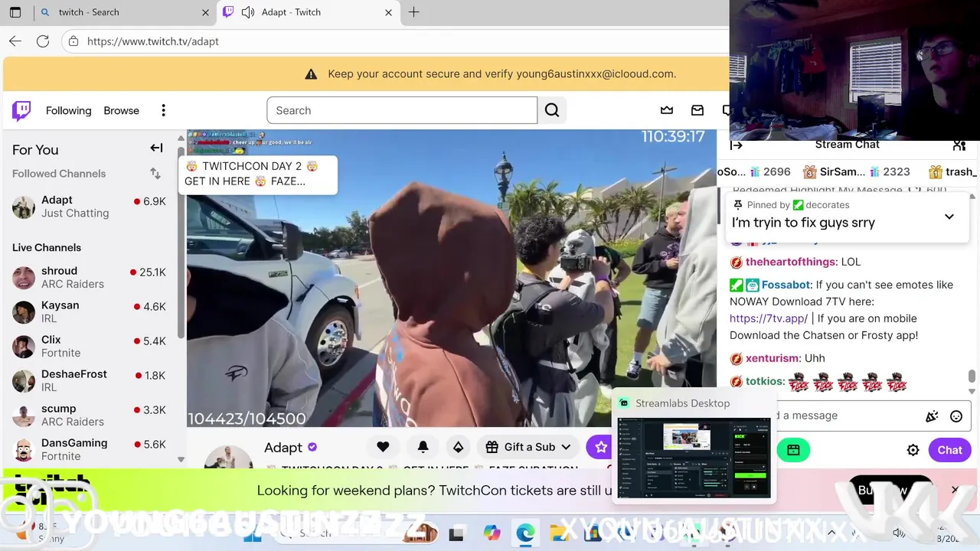Open File Explorer from the taskbar
Viewport: 980px width, 551px height.
[x=560, y=533]
